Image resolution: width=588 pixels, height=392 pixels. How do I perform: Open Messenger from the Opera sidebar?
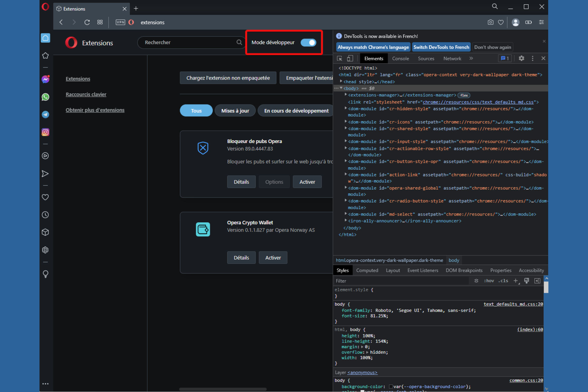45,79
